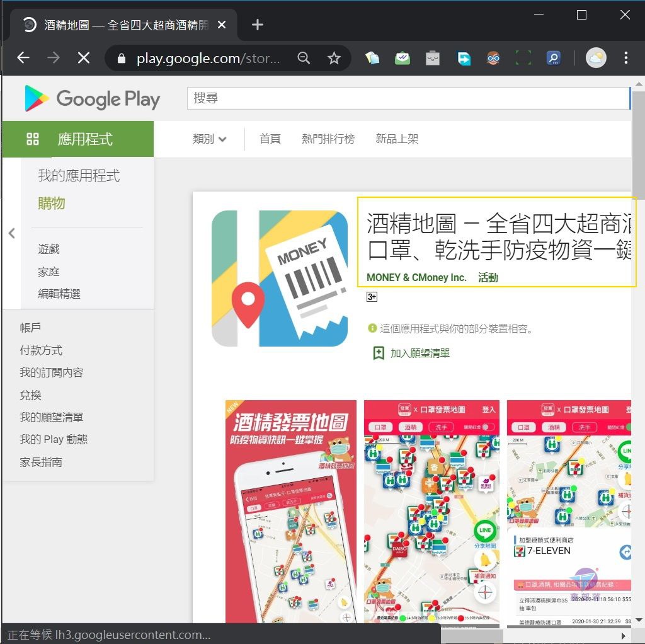Viewport: 645px width, 644px height.
Task: Collapse the left sidebar arrow
Action: [12, 233]
